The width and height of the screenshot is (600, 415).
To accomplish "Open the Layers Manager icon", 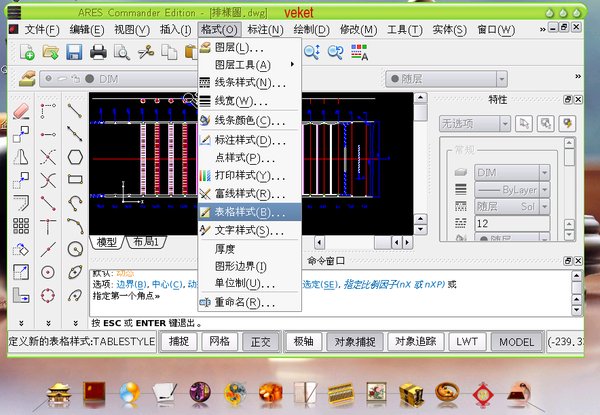I will coord(27,79).
